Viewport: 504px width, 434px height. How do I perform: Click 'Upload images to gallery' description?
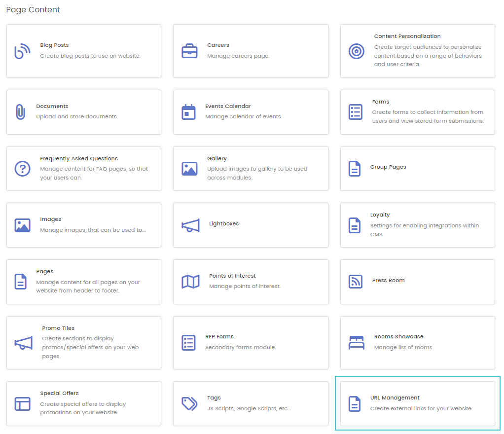click(257, 173)
